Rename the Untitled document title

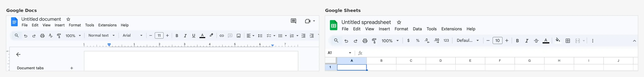pos(41,19)
